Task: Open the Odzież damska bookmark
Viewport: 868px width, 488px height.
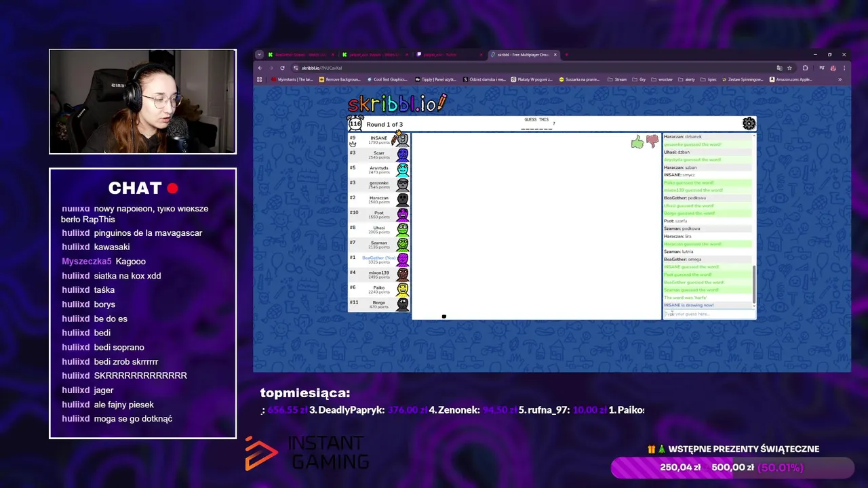Action: coord(484,79)
